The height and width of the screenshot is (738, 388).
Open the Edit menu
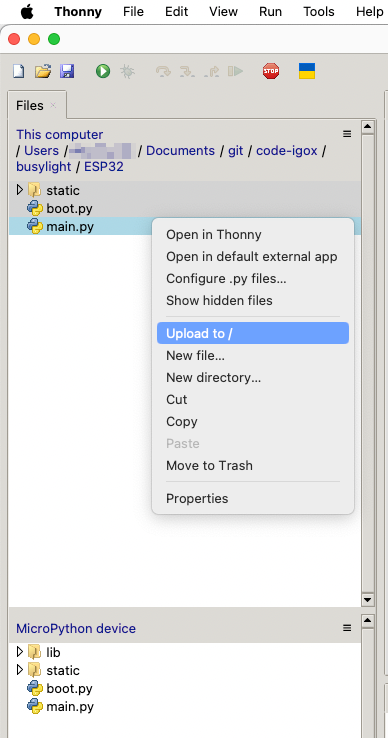coord(177,12)
